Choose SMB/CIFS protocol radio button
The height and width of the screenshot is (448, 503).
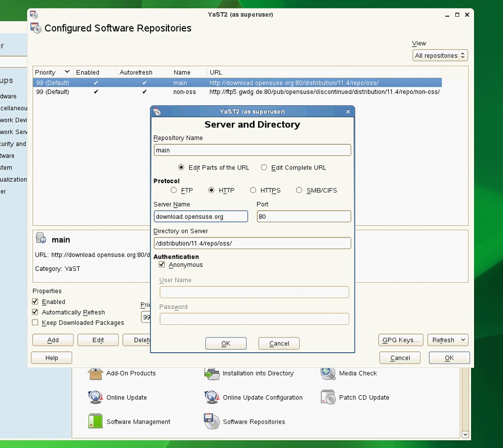[x=299, y=190]
